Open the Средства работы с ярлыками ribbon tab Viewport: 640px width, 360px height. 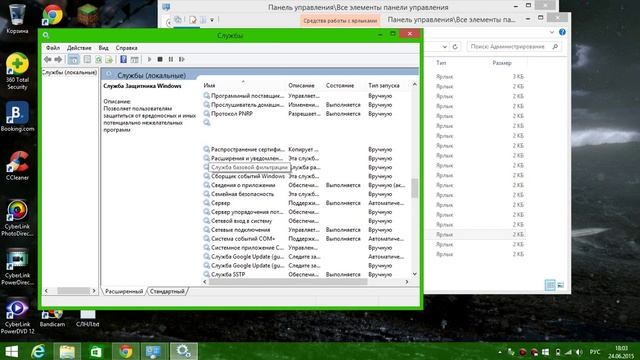(340, 20)
